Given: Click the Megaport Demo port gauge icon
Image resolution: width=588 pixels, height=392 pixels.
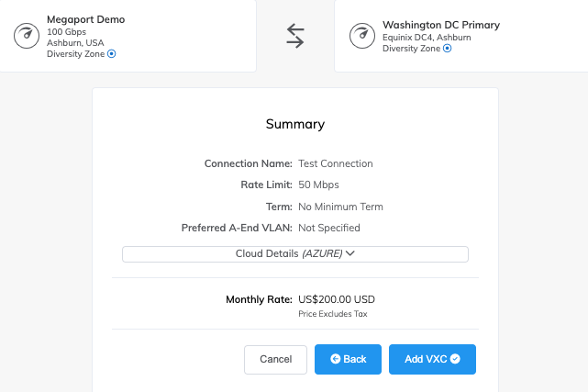Looking at the screenshot, I should [27, 36].
